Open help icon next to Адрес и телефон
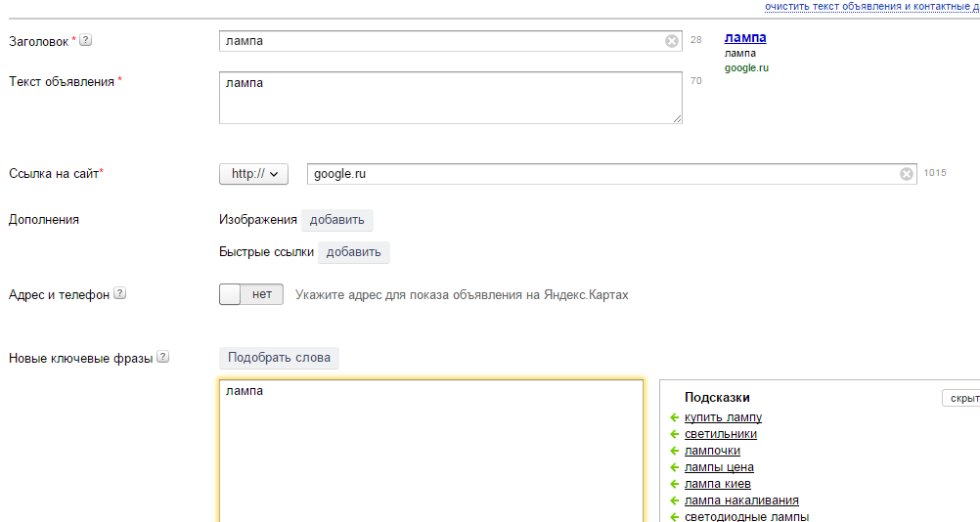 [x=120, y=293]
